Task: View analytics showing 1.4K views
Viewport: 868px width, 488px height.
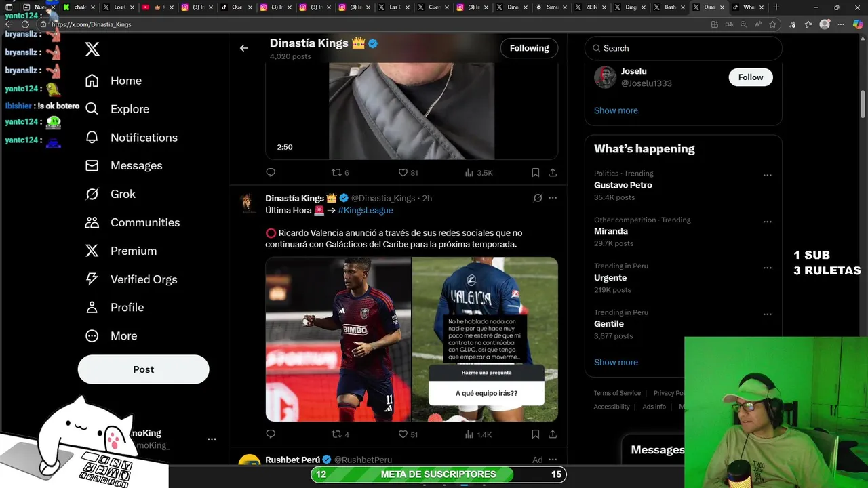Action: 478,434
